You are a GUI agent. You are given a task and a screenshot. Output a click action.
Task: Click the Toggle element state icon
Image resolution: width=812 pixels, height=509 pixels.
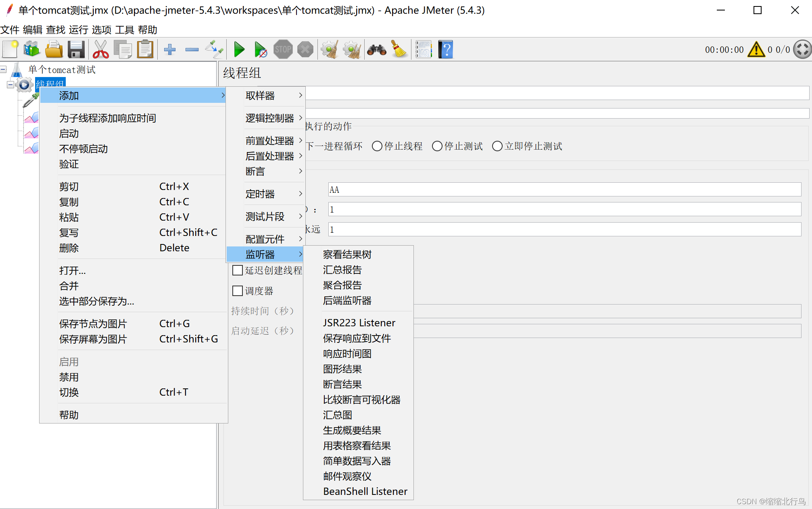pyautogui.click(x=214, y=50)
